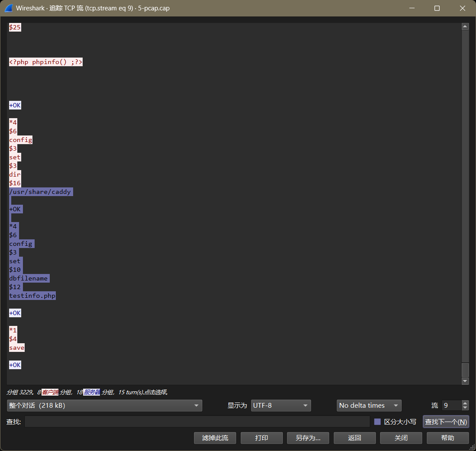Click the Wireshark shark fin icon
476x451 pixels.
[x=9, y=8]
